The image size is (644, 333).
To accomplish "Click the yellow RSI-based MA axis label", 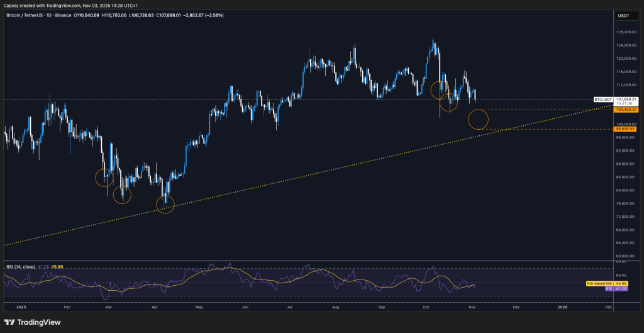I will click(599, 284).
